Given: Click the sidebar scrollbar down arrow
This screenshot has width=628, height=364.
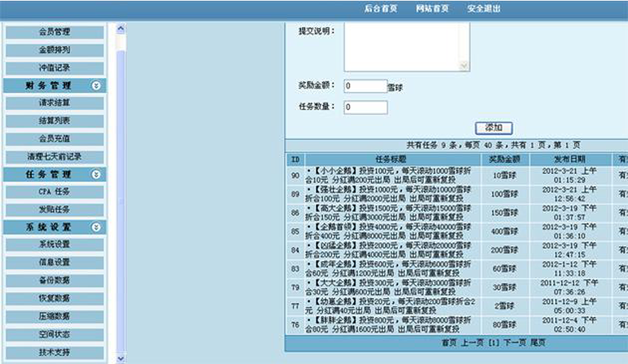Looking at the screenshot, I should click(x=120, y=358).
